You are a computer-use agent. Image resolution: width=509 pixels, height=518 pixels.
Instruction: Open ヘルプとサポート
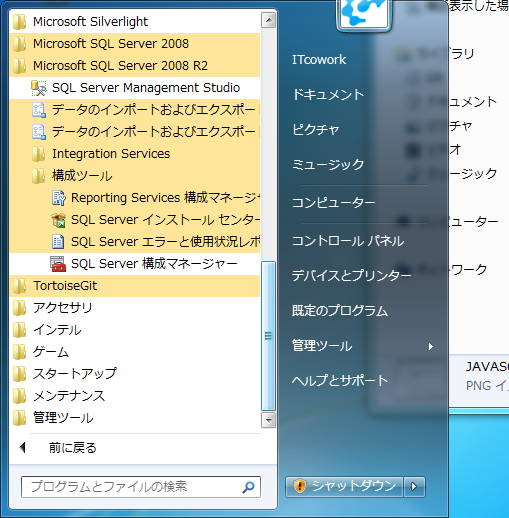340,381
